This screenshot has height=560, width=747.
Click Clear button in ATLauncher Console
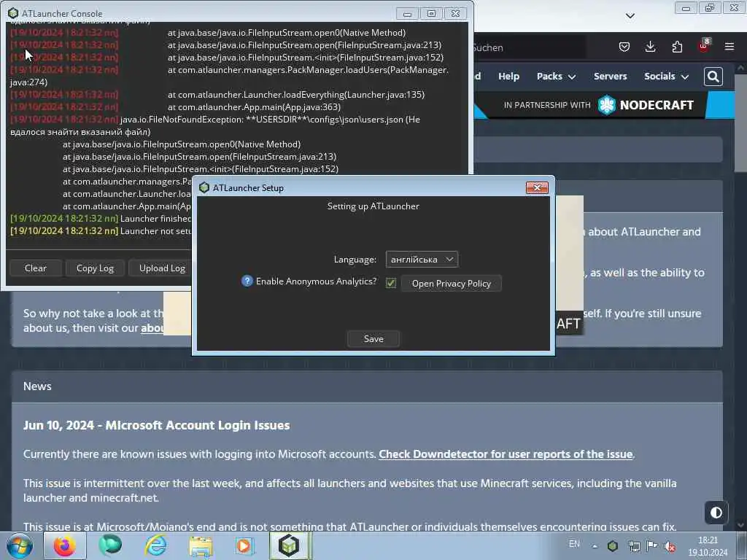(x=36, y=268)
